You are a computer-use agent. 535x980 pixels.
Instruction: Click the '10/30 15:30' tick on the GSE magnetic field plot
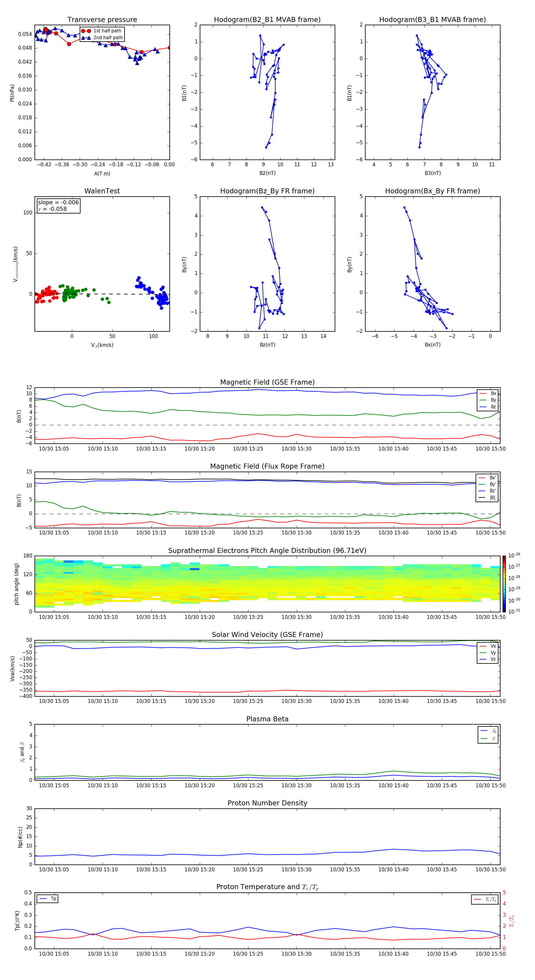click(x=296, y=448)
